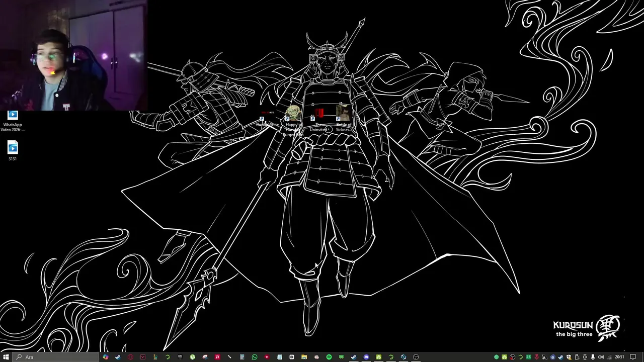Click the microphone tray icon
644x362 pixels.
point(593,357)
